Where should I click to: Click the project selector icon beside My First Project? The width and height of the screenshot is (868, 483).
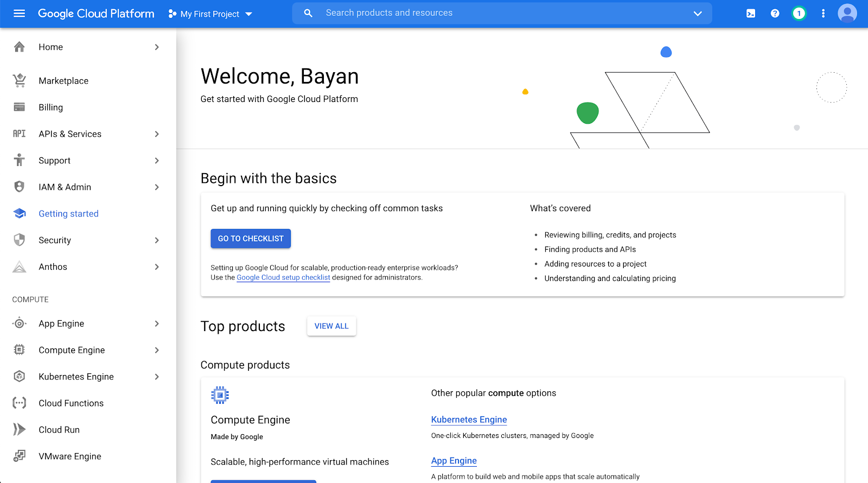pos(173,14)
